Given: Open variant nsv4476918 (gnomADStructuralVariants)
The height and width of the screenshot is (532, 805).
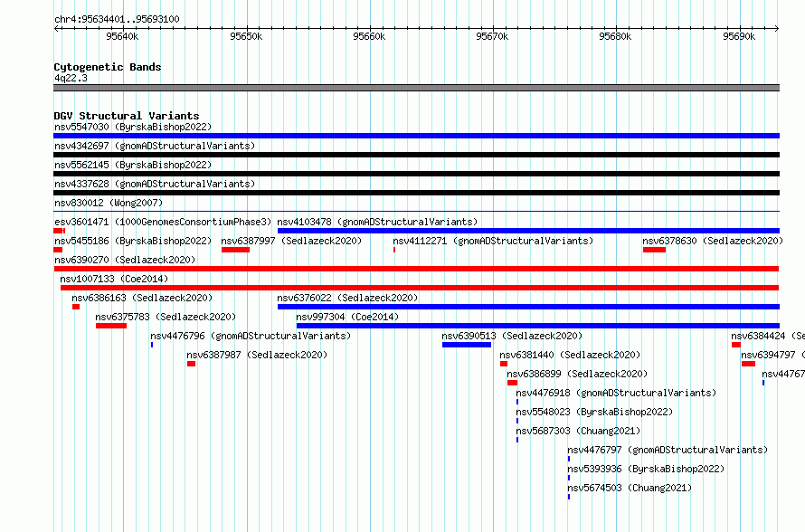Looking at the screenshot, I should point(616,393).
